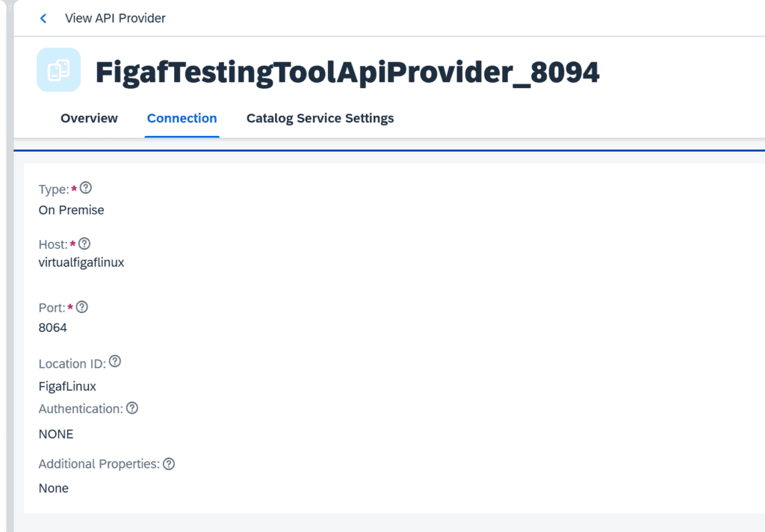
Task: Click the Type: field label
Action: click(x=54, y=189)
